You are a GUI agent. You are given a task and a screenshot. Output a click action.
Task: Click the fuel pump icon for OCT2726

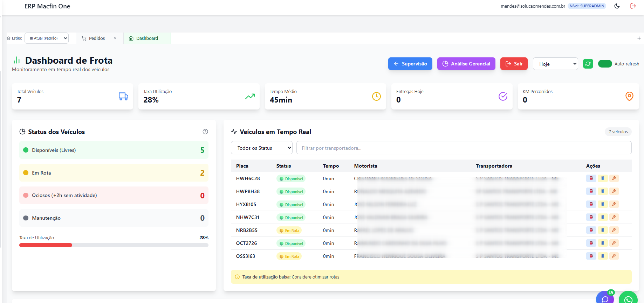click(591, 243)
